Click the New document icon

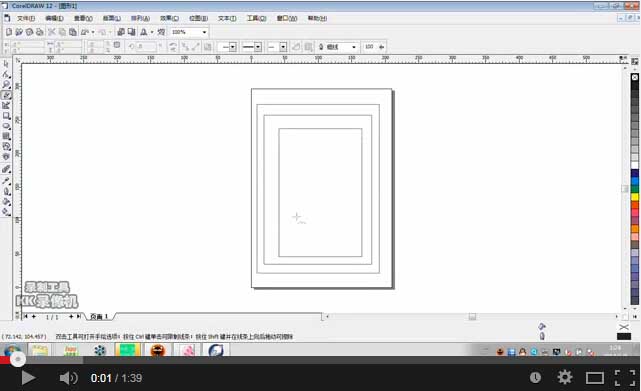[9, 32]
